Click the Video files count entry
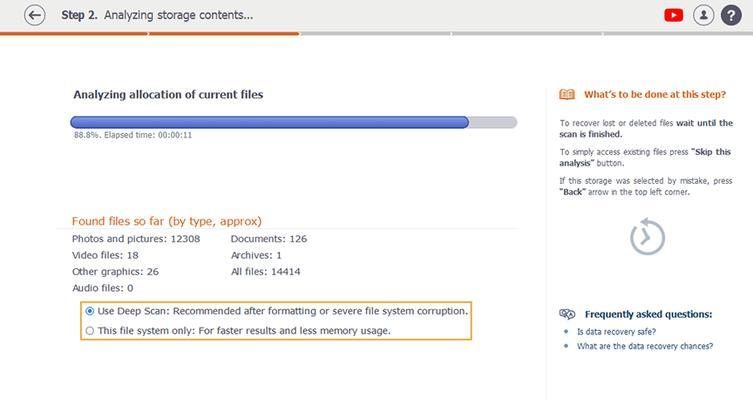 [x=105, y=255]
